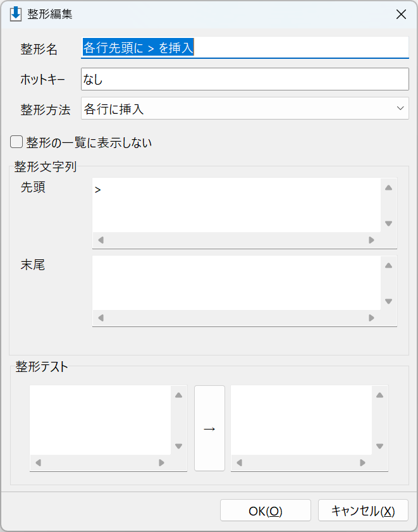Click down arrow of 整形テスト input scrollbar
This screenshot has height=532, width=418.
click(x=178, y=446)
